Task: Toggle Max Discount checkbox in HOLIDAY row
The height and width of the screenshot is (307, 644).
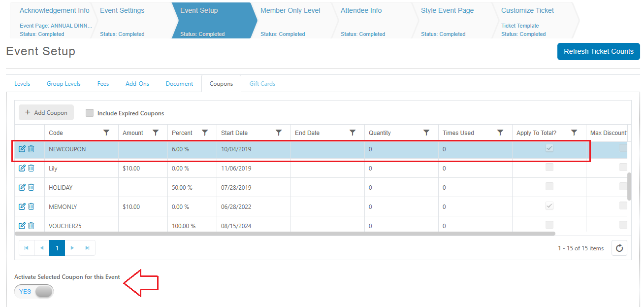Action: click(623, 186)
